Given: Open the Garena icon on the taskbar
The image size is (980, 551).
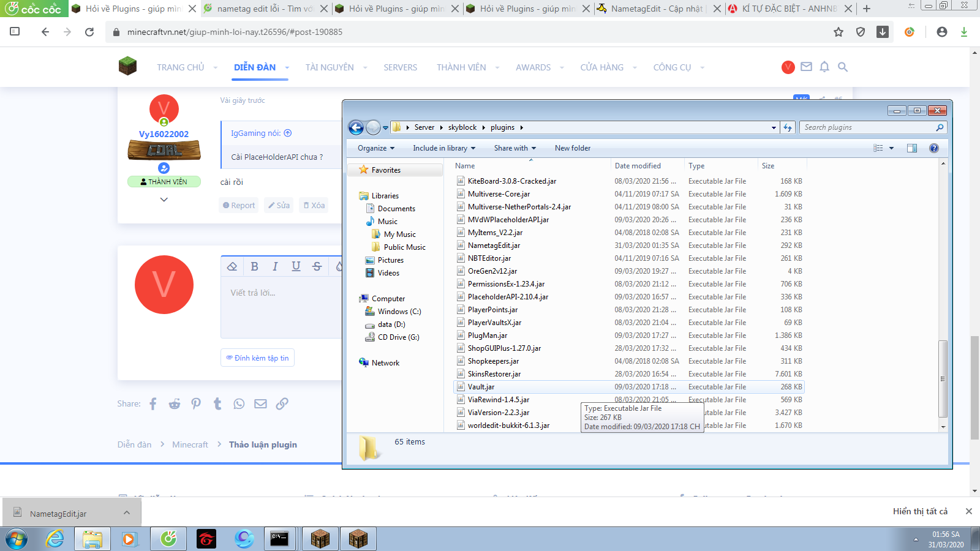Looking at the screenshot, I should [206, 539].
